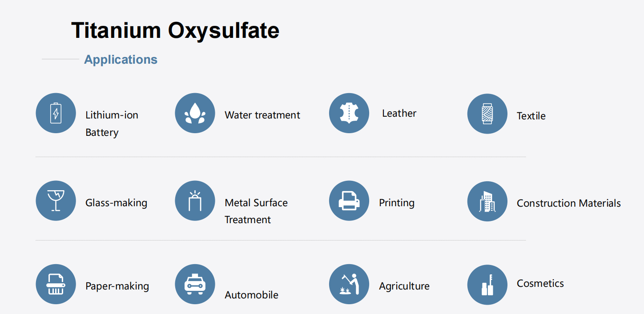This screenshot has width=644, height=314.
Task: Click the Titanium Oxysulfate title
Action: [175, 31]
